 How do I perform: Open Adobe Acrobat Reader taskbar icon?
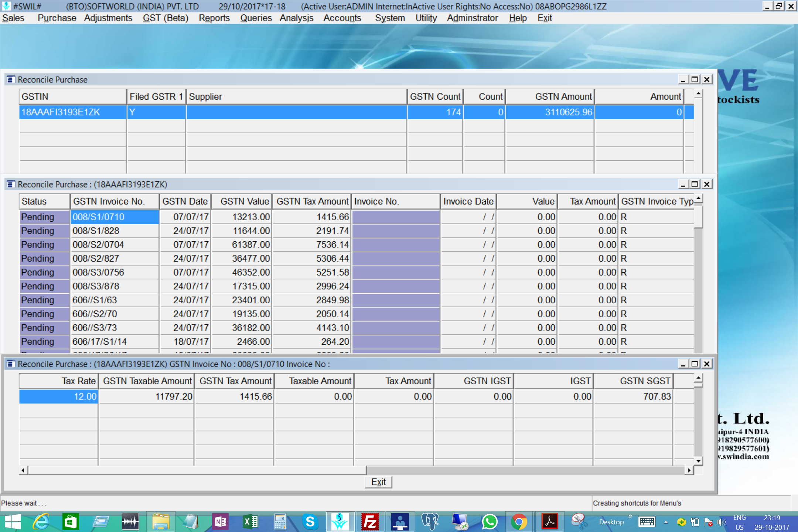coord(549,522)
